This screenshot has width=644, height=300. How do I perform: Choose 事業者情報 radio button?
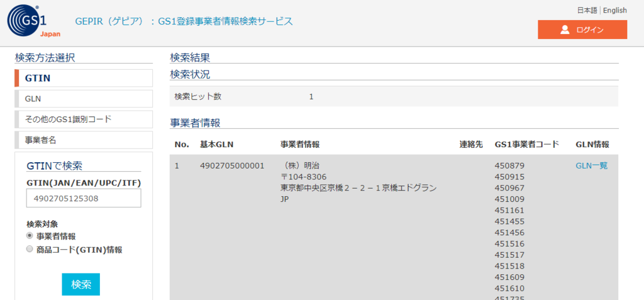(29, 236)
